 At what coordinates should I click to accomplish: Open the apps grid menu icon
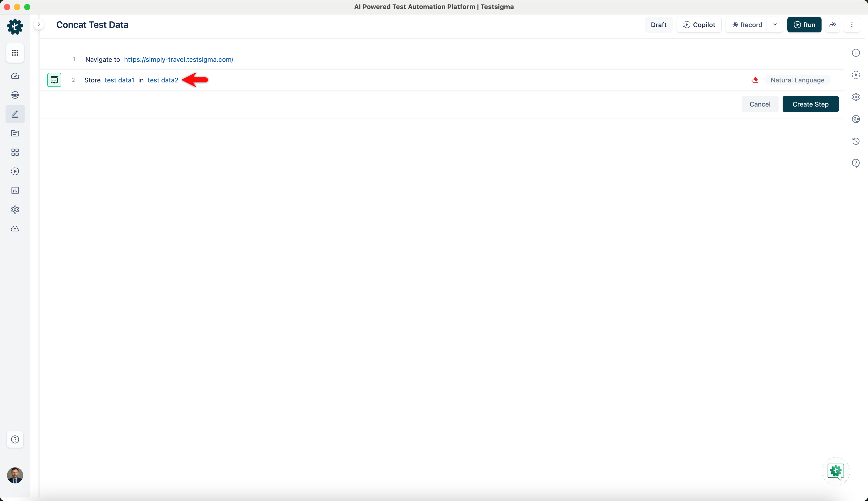point(15,53)
